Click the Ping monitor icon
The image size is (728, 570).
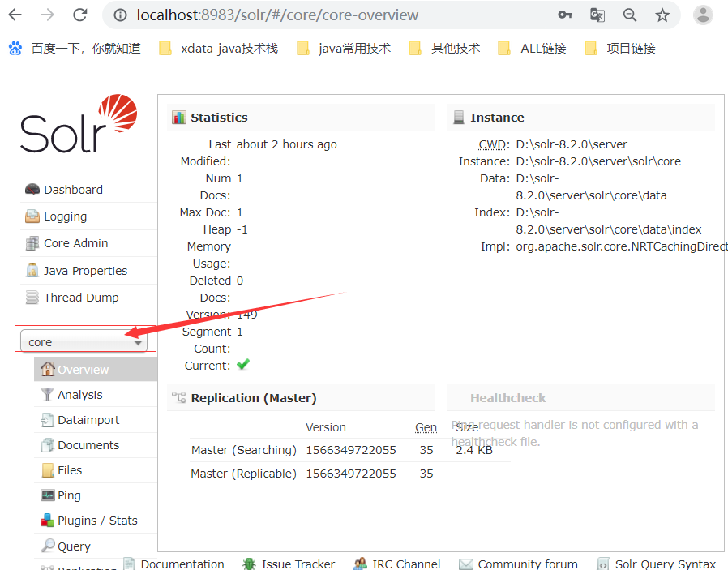[47, 495]
